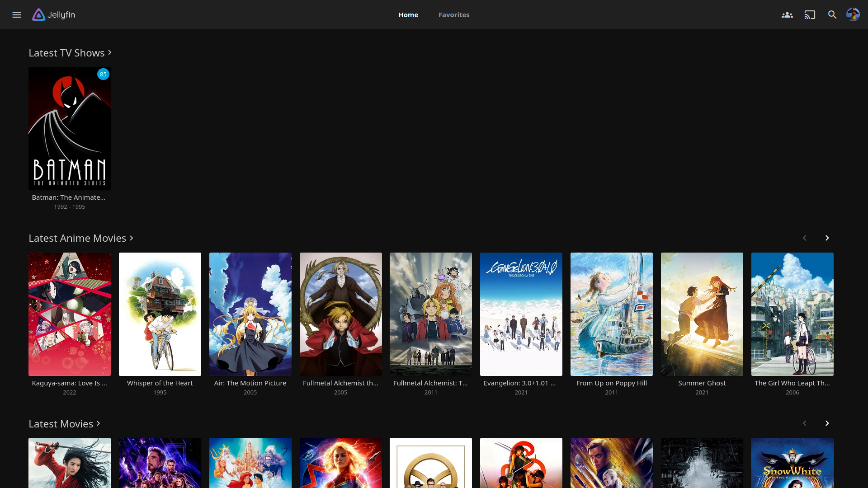
Task: Open the search magnifier icon
Action: click(832, 15)
